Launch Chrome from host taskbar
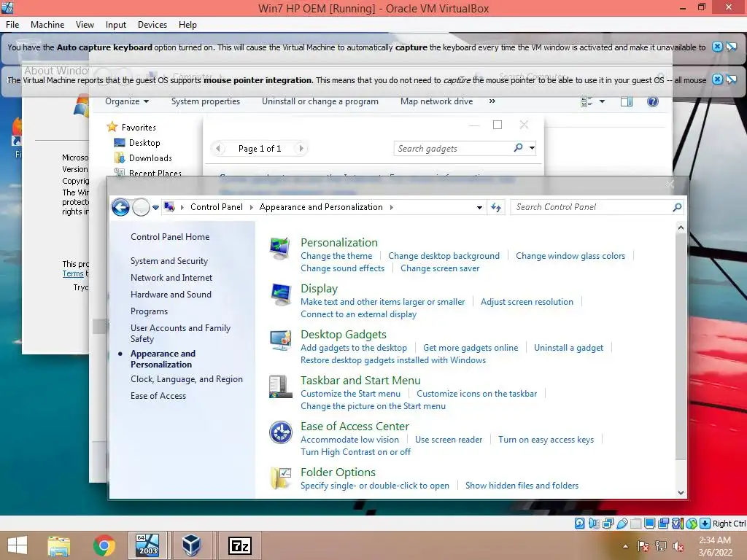This screenshot has height=560, width=747. coord(104,545)
